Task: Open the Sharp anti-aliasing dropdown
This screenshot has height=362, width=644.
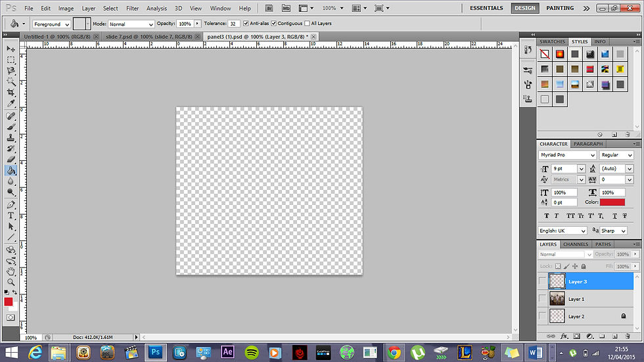Action: click(614, 231)
